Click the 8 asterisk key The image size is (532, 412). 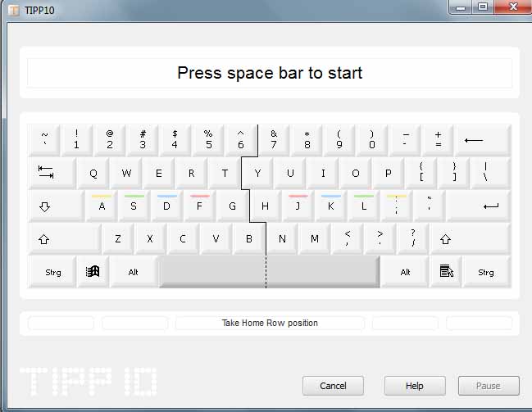click(x=307, y=140)
